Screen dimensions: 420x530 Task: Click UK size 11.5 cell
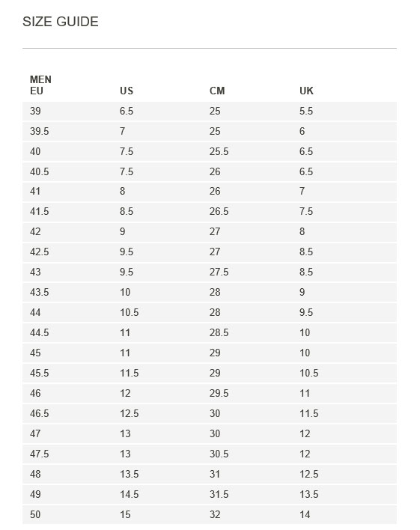click(308, 414)
